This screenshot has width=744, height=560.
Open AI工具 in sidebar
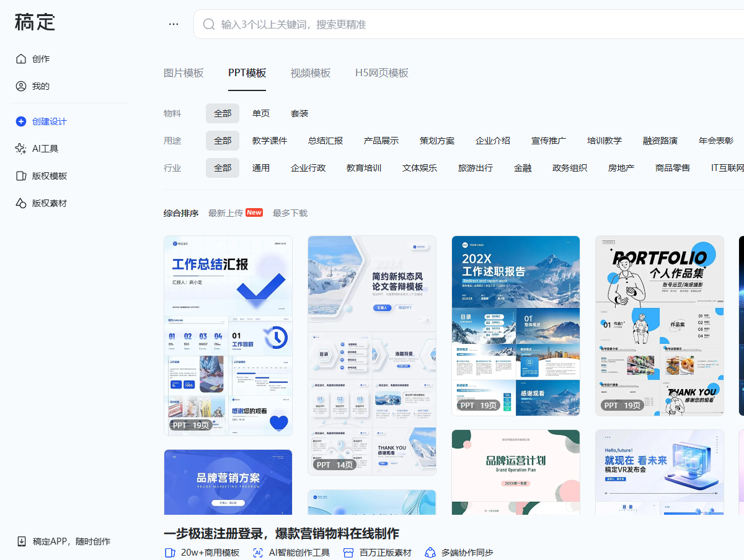coord(45,149)
